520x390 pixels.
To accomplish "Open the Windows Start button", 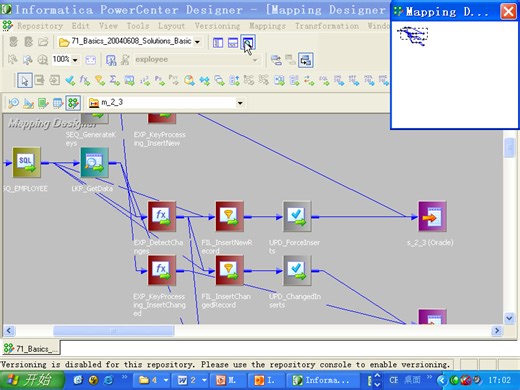I will 32,380.
